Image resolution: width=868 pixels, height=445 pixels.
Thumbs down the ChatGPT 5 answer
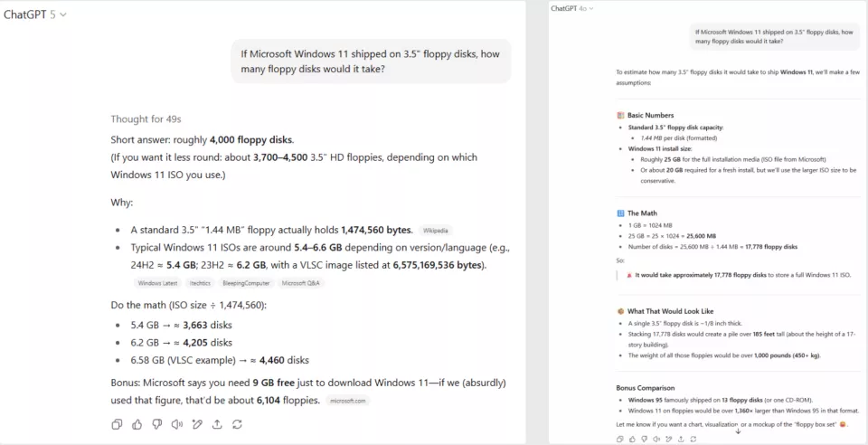[x=156, y=424]
